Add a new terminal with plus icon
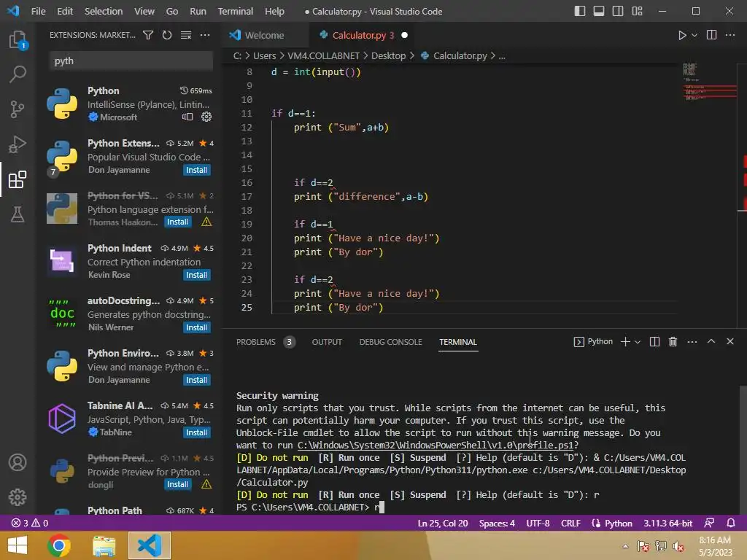The height and width of the screenshot is (560, 747). [x=625, y=341]
